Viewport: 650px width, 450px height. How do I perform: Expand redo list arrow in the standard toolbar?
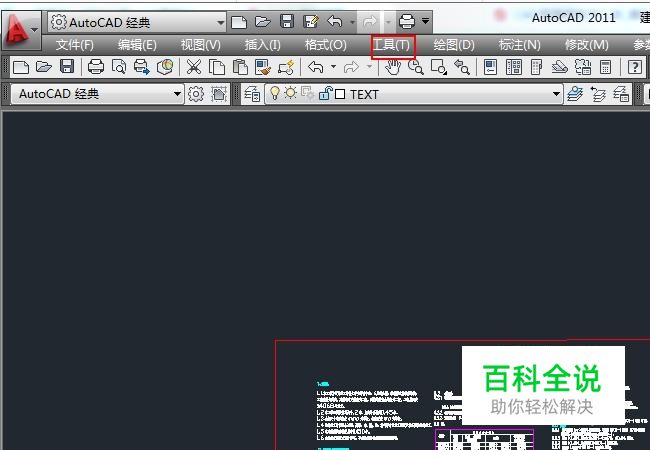click(369, 66)
